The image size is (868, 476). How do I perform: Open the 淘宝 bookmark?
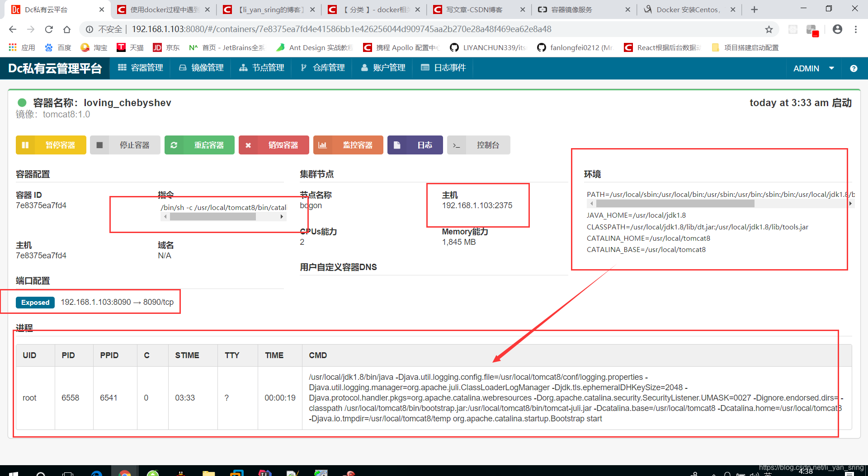click(94, 47)
